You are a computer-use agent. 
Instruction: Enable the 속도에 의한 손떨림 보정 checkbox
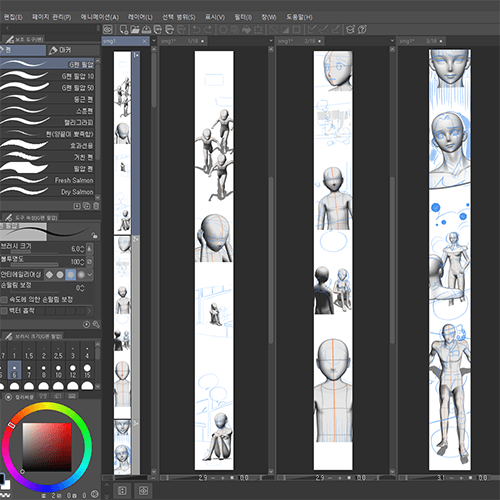click(4, 300)
